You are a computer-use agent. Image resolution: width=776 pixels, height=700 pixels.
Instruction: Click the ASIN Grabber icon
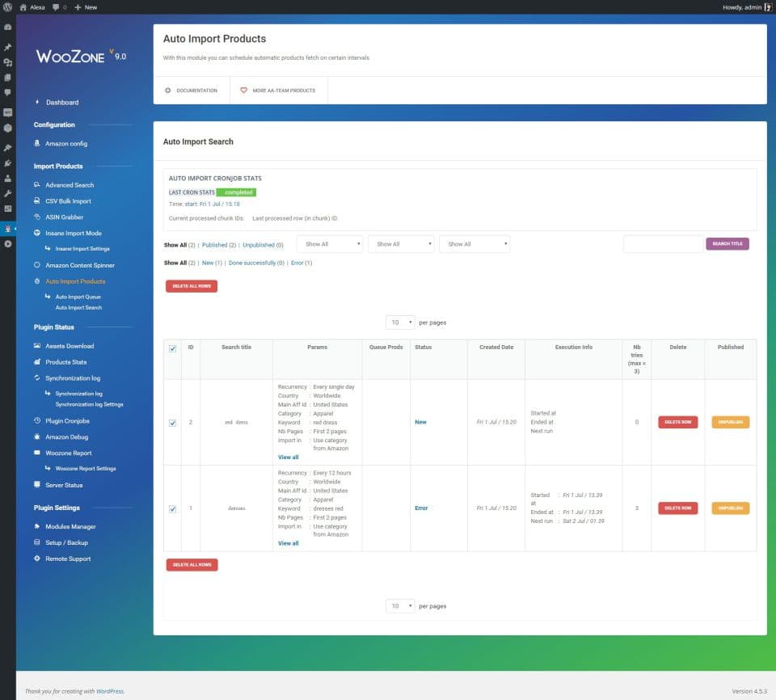tap(37, 217)
